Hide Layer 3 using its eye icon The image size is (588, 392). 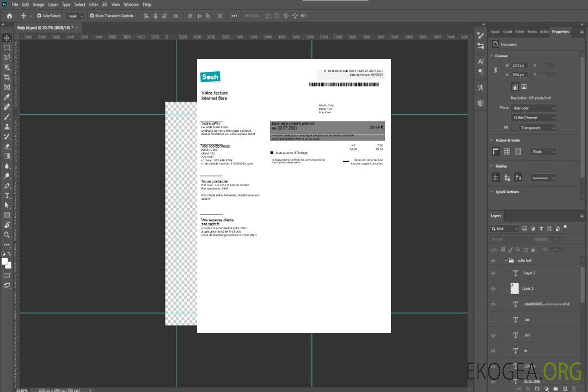[x=493, y=289]
